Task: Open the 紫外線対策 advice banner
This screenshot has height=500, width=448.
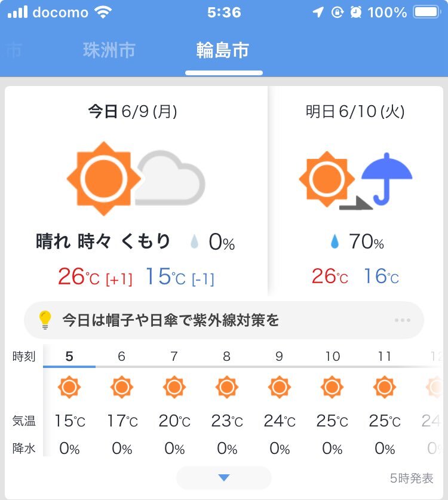Action: 224,320
